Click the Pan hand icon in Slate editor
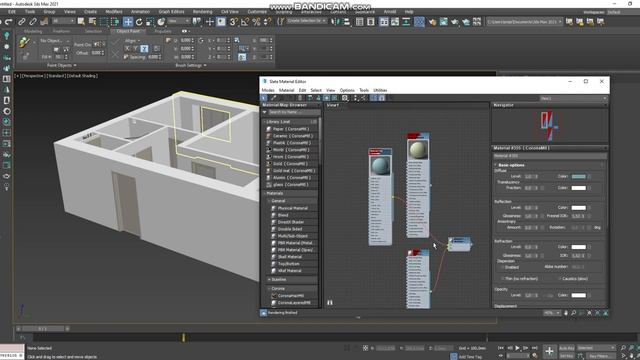 click(x=566, y=313)
